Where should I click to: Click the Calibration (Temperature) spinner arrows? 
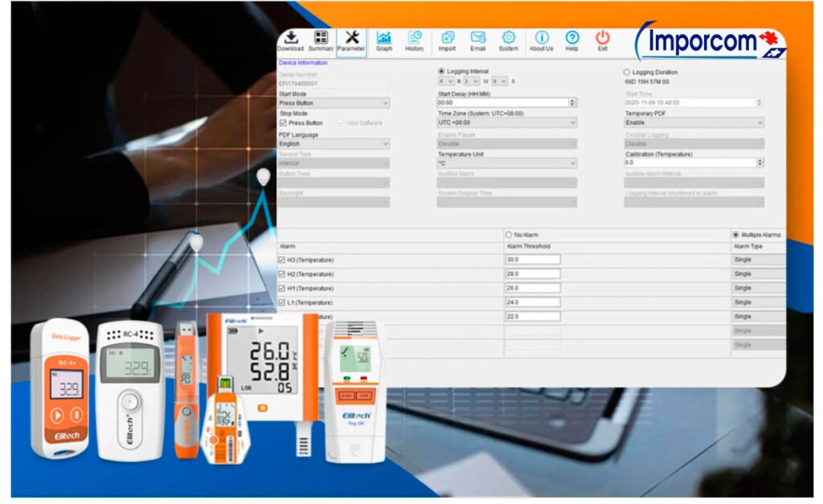click(760, 162)
